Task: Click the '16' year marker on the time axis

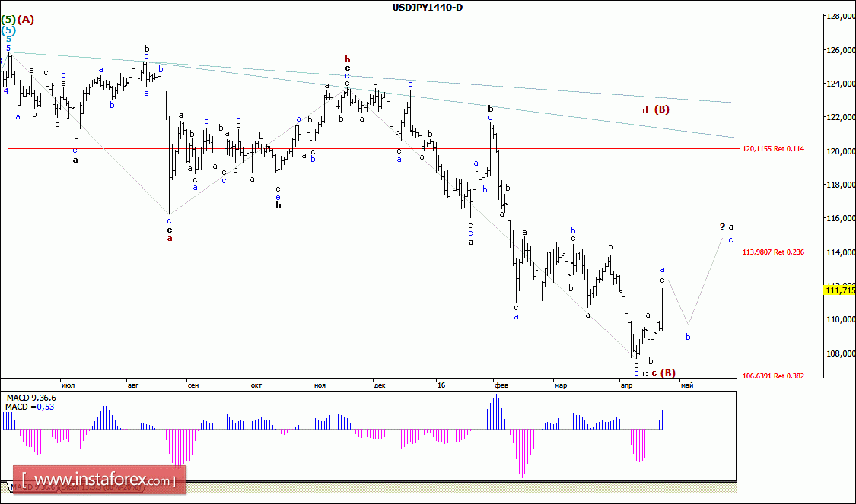Action: pyautogui.click(x=441, y=385)
